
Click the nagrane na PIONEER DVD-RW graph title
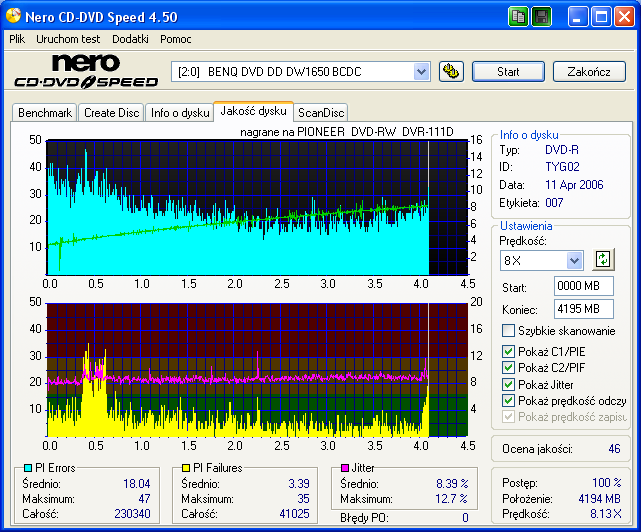tap(347, 132)
